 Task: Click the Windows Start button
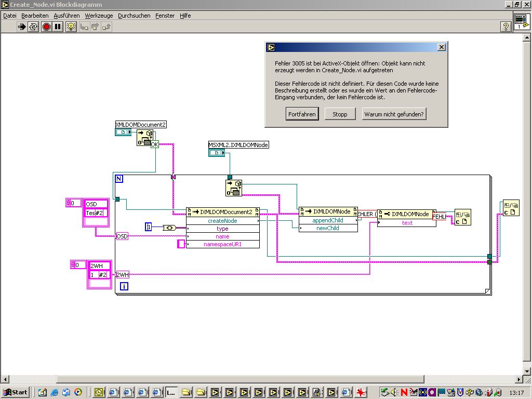15,392
